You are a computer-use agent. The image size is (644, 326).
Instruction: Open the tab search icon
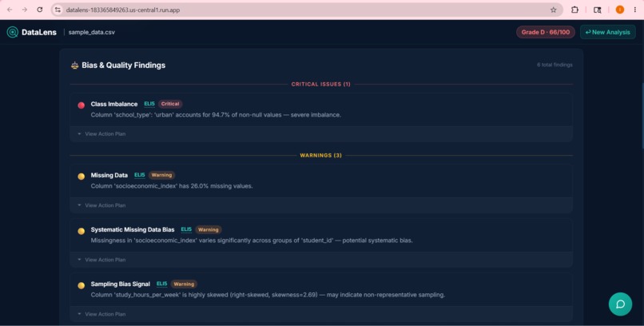pyautogui.click(x=597, y=10)
